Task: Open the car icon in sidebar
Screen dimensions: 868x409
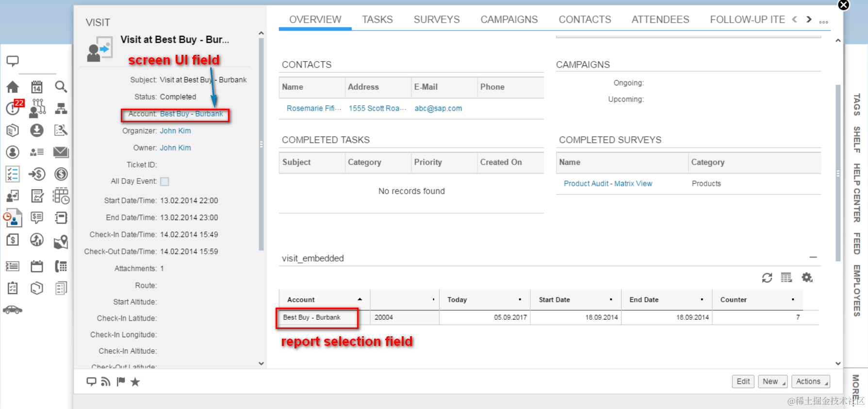Action: [13, 310]
